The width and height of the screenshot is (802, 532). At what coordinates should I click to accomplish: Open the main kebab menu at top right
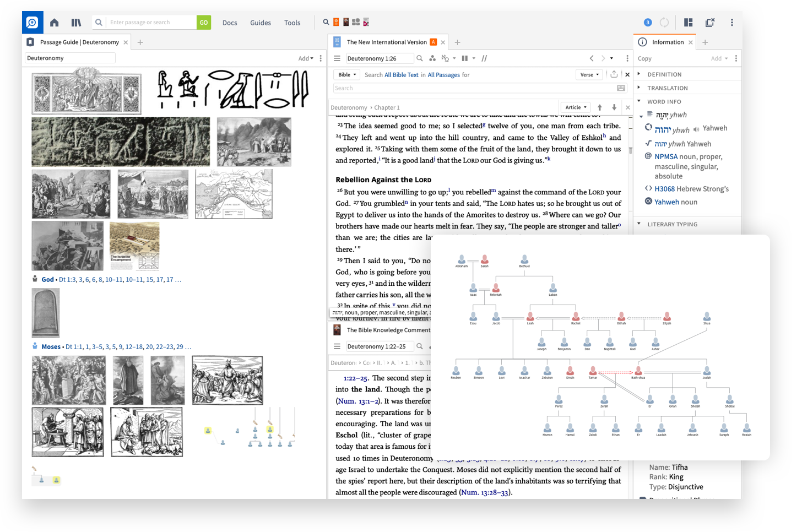[x=731, y=23]
